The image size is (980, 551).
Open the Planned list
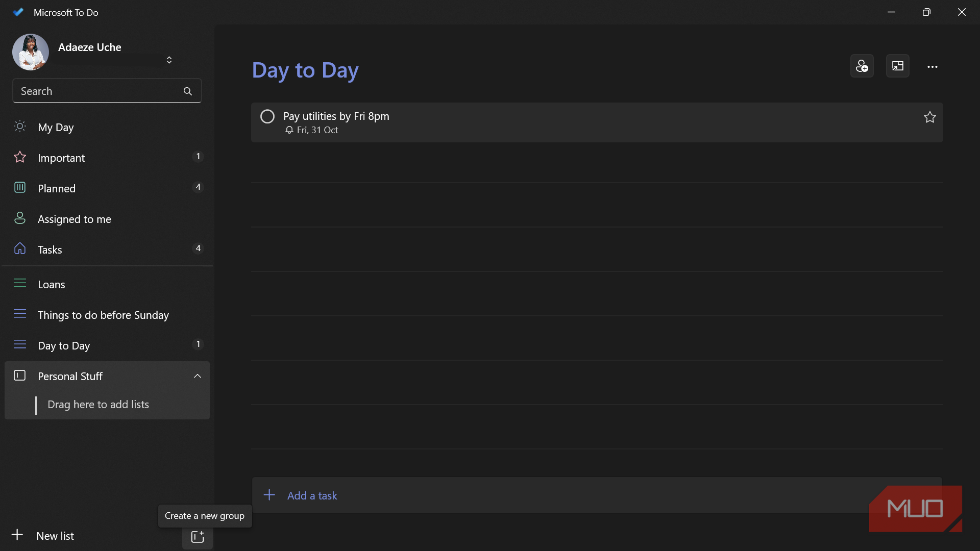click(107, 188)
